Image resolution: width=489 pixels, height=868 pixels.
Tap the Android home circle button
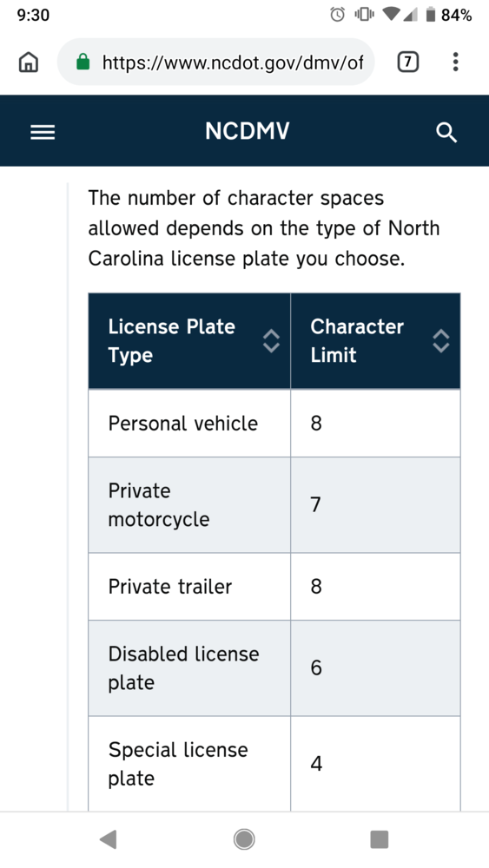244,839
